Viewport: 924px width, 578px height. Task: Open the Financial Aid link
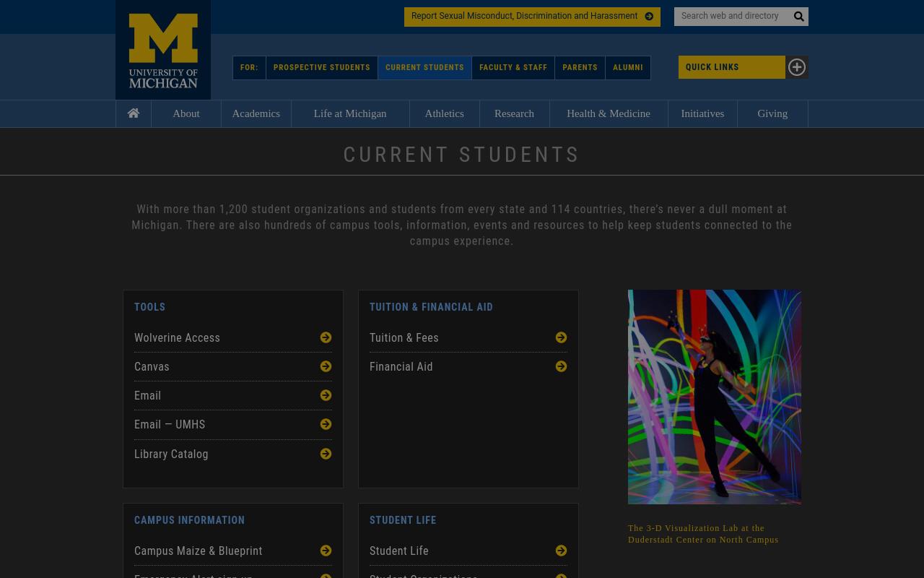point(468,366)
